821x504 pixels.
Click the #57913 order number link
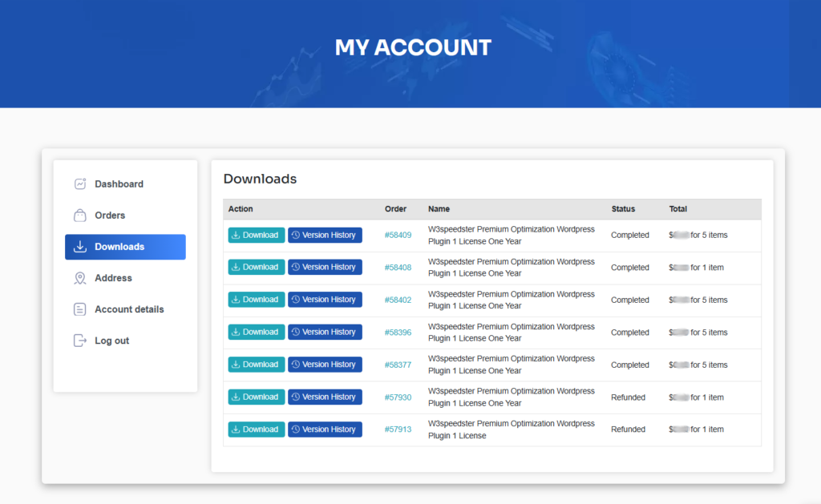398,429
